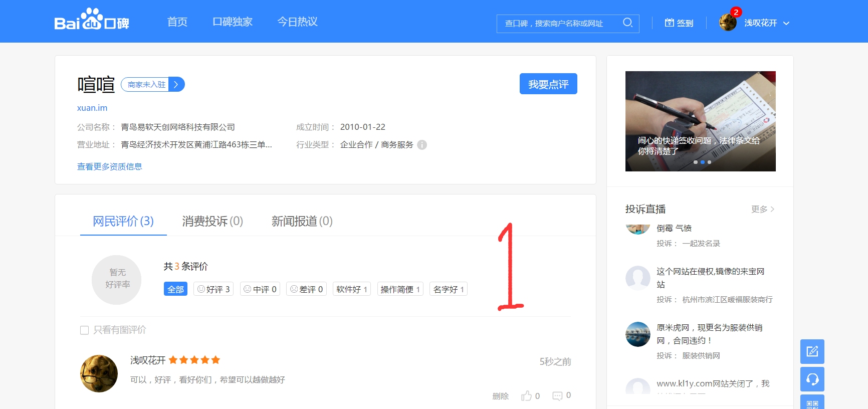Filter reviews by 名字好 1 tag
The image size is (868, 409).
click(x=449, y=289)
